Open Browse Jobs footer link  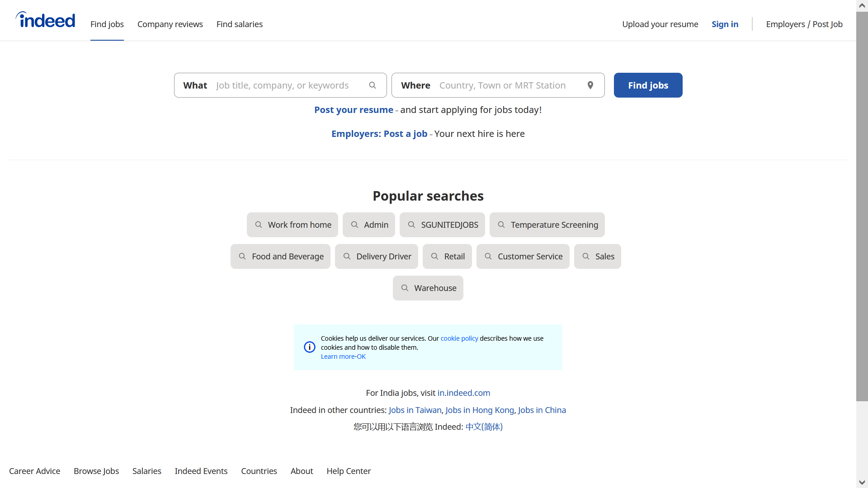pos(96,471)
